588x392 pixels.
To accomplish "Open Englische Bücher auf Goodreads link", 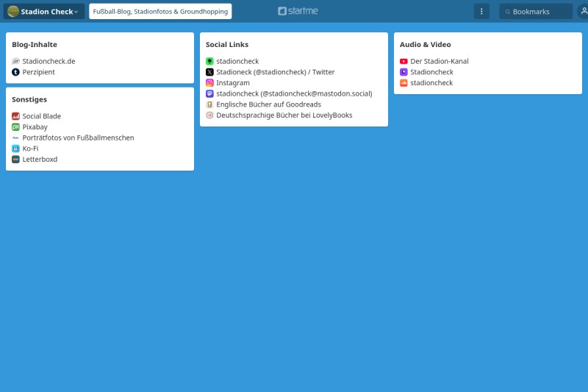I will 268,104.
